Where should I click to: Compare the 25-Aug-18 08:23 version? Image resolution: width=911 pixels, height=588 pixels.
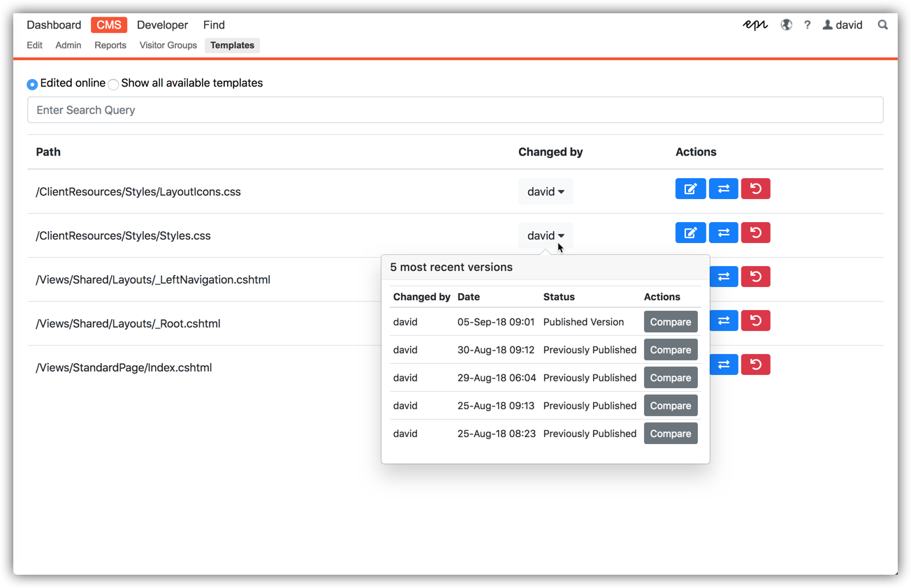point(670,434)
